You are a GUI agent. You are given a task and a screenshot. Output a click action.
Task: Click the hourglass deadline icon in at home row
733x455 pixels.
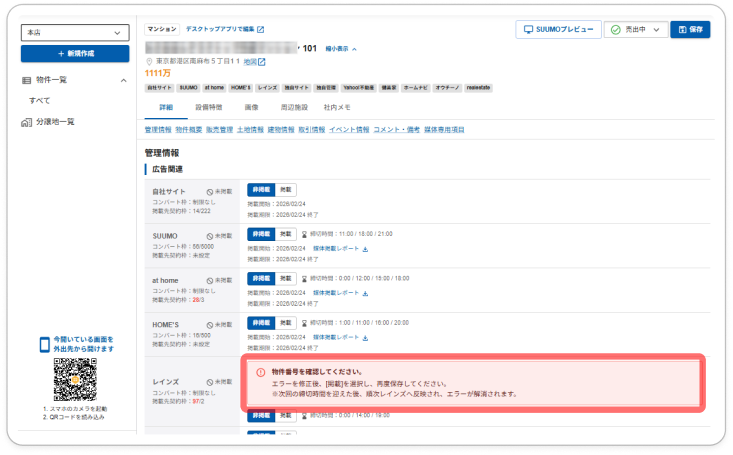304,279
